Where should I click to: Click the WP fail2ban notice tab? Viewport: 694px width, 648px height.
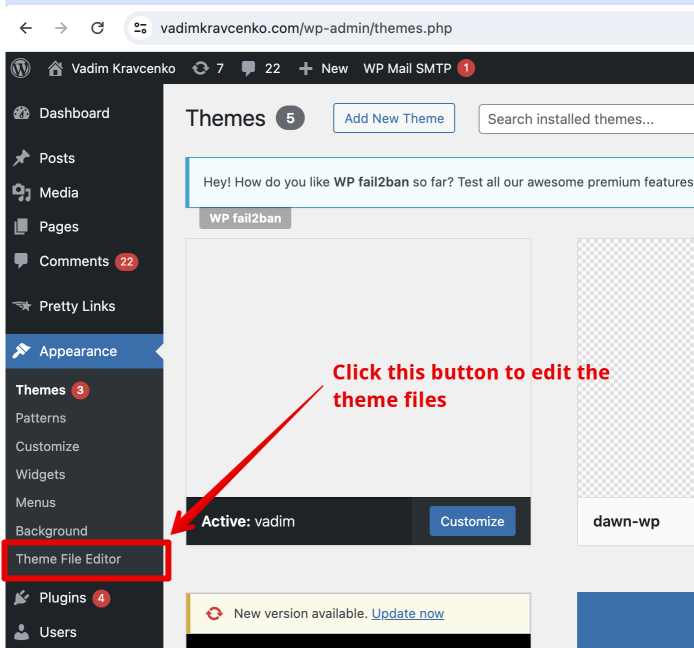[x=245, y=218]
